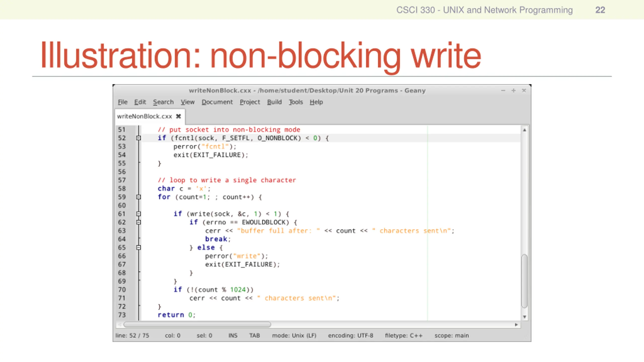Collapse the for loop fold at line 59
Viewport: 644px width, 362px height.
point(138,197)
